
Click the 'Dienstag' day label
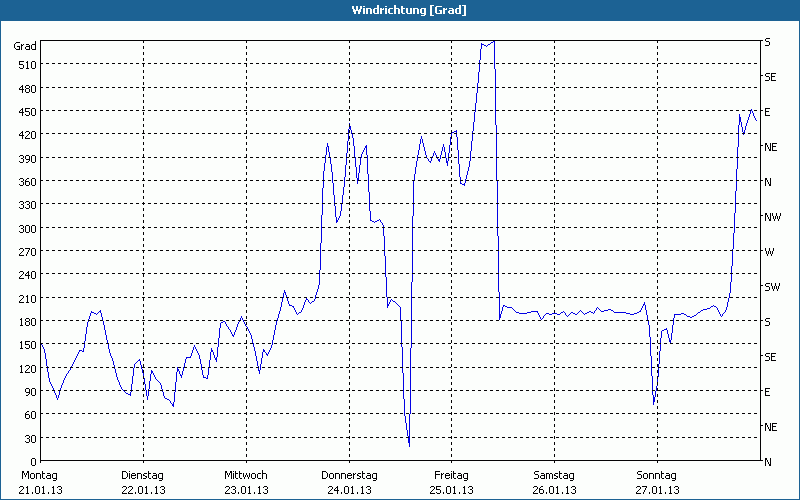tap(142, 476)
